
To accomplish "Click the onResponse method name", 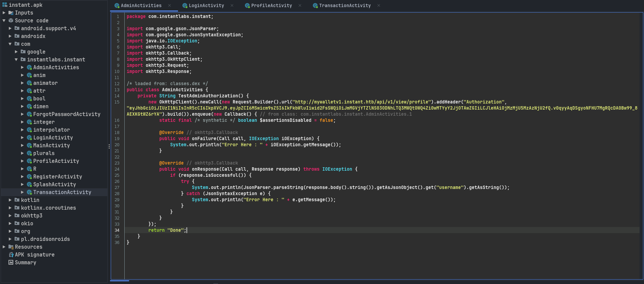I will [x=205, y=169].
